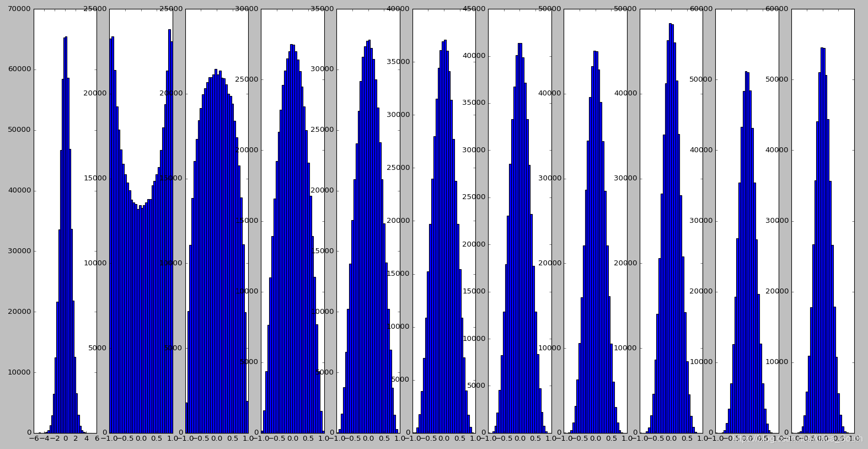Click the 10000 label on the first histogram's y-axis
Image resolution: width=868 pixels, height=449 pixels.
tap(20, 372)
